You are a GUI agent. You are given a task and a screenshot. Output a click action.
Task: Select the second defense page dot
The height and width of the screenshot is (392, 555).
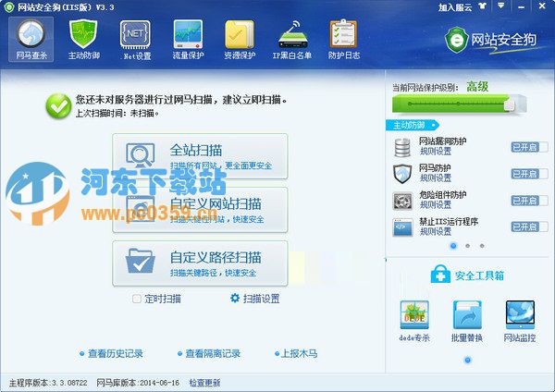pos(467,246)
